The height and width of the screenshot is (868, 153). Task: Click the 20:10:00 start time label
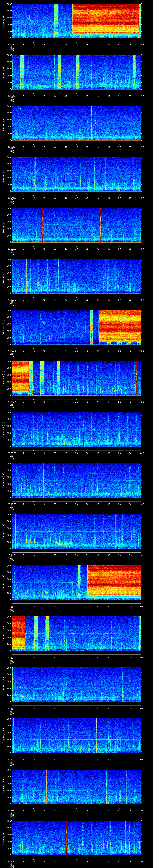(x=12, y=504)
